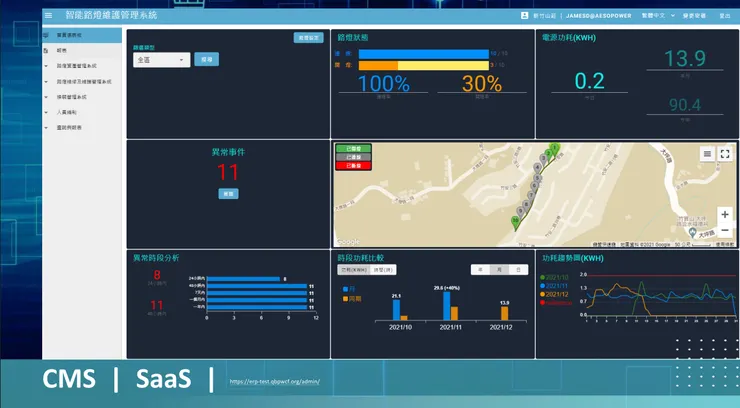Click the blue settings button top-right of filter panel
This screenshot has height=408, width=740.
[309, 38]
